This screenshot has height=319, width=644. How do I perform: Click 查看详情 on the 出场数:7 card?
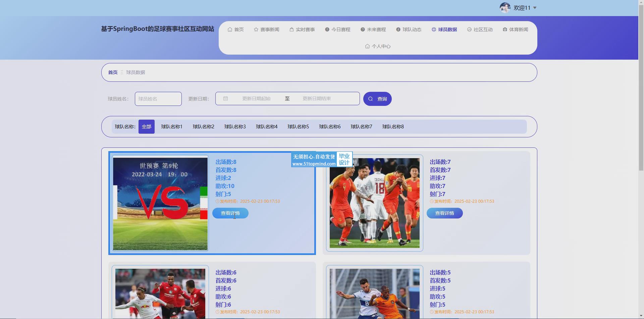pos(444,213)
